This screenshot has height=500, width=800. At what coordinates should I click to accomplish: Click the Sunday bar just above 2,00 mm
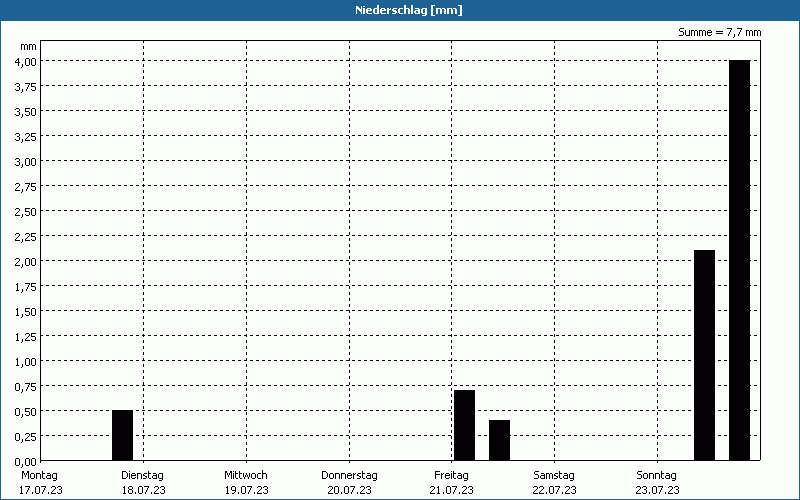pyautogui.click(x=704, y=355)
